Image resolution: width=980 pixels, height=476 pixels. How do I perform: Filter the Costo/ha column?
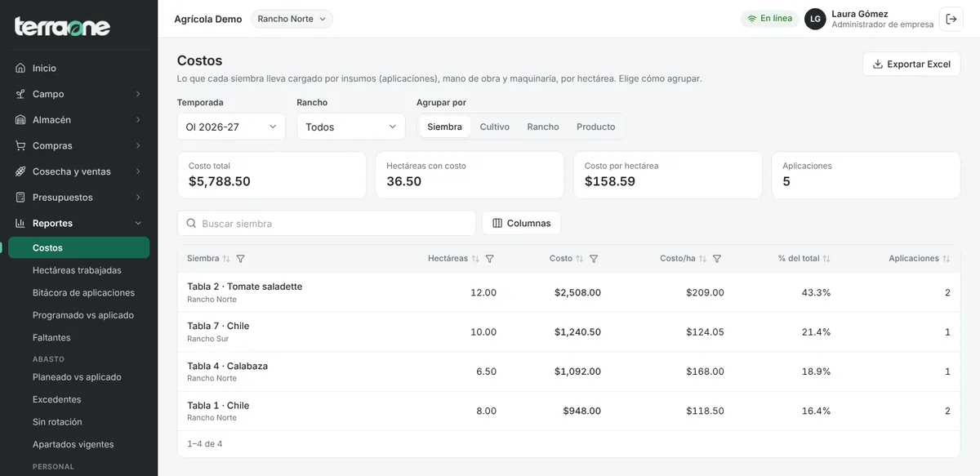coord(717,259)
